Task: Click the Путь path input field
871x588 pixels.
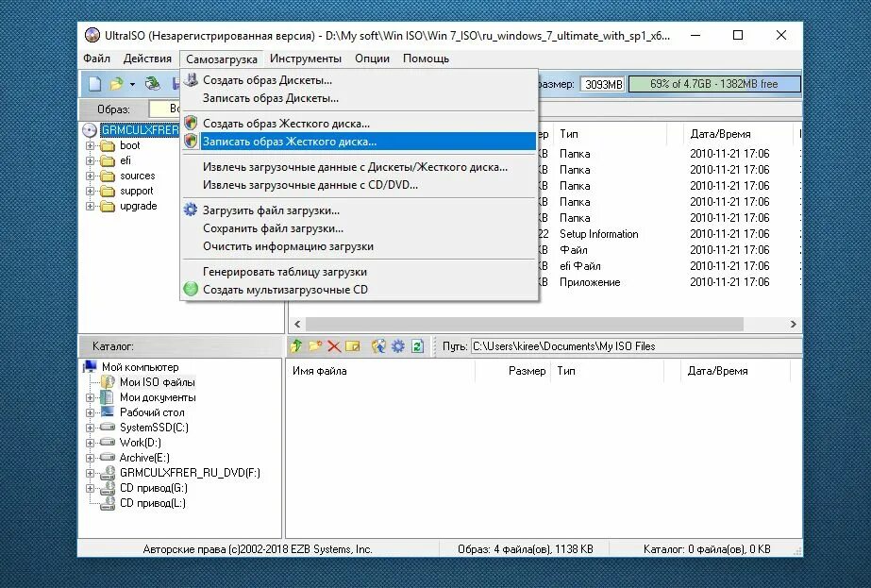Action: [x=635, y=346]
